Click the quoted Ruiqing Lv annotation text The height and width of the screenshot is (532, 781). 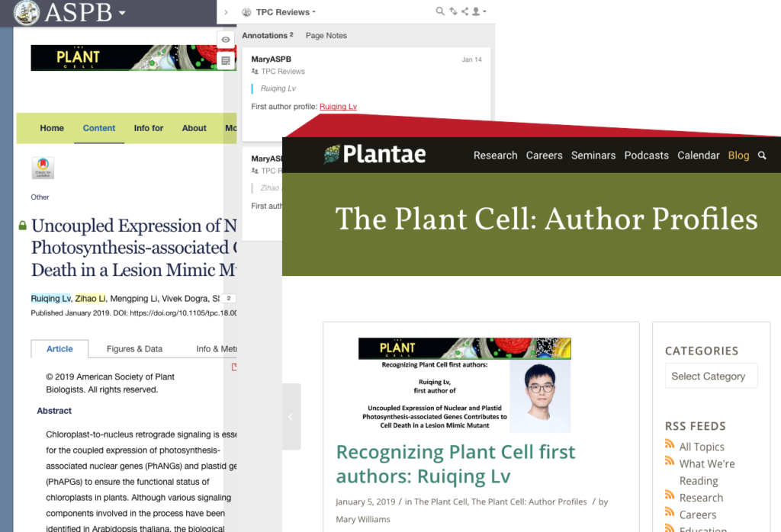pyautogui.click(x=278, y=88)
